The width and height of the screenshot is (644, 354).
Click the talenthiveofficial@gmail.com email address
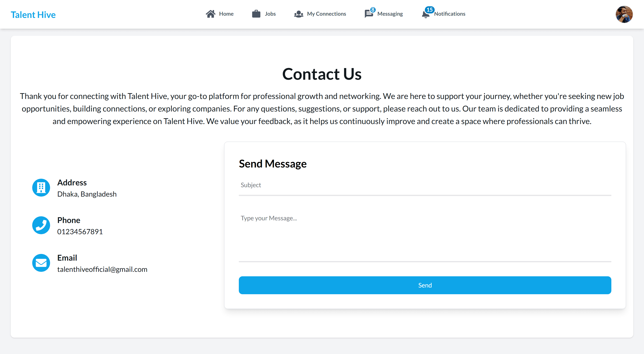102,269
